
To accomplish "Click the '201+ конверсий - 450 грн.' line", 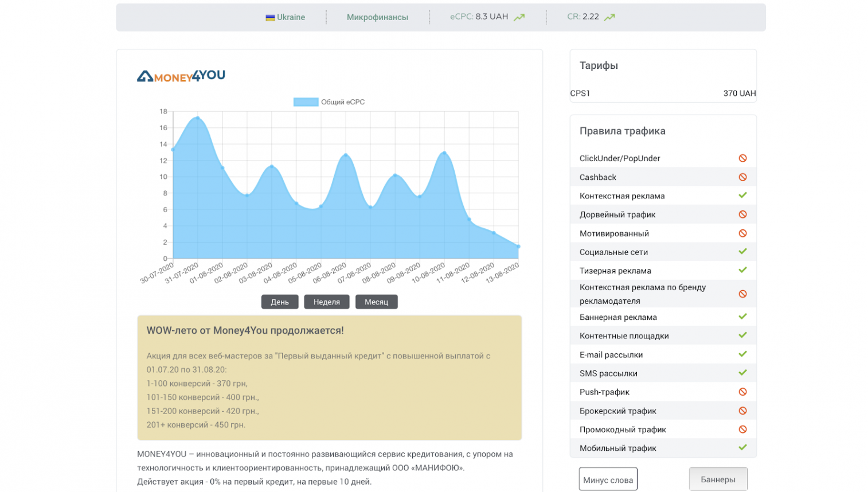I will pos(196,425).
